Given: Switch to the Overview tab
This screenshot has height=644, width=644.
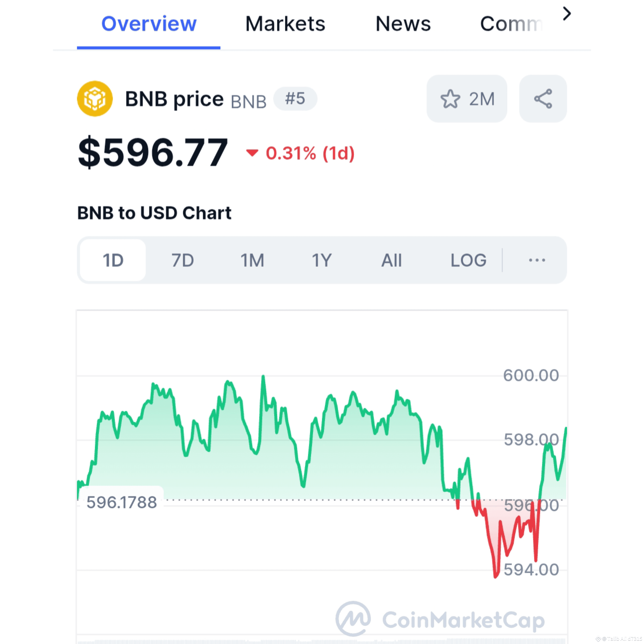Looking at the screenshot, I should tap(149, 24).
